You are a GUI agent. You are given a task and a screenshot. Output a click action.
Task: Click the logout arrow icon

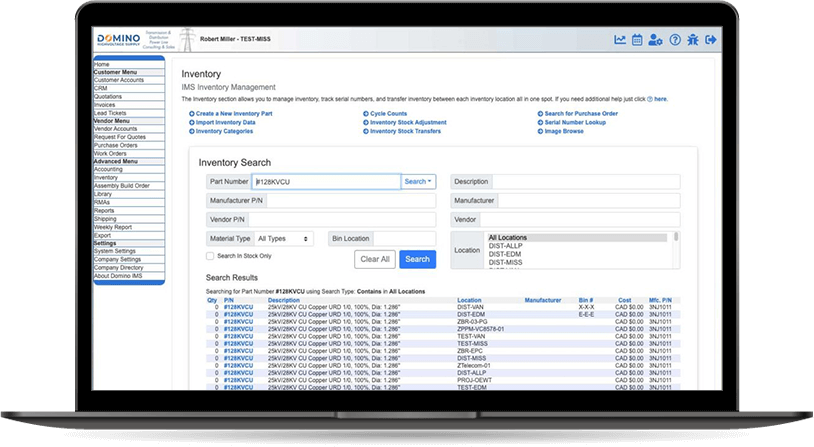(x=711, y=39)
